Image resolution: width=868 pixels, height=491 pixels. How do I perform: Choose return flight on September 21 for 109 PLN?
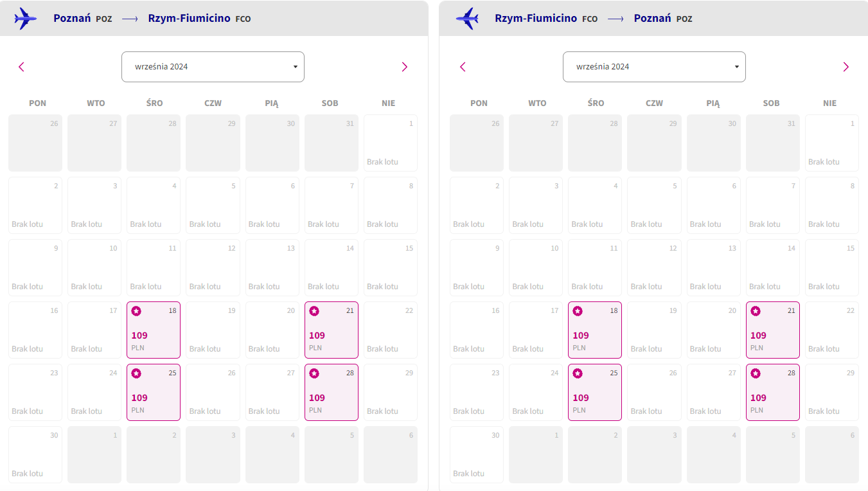[x=773, y=330]
